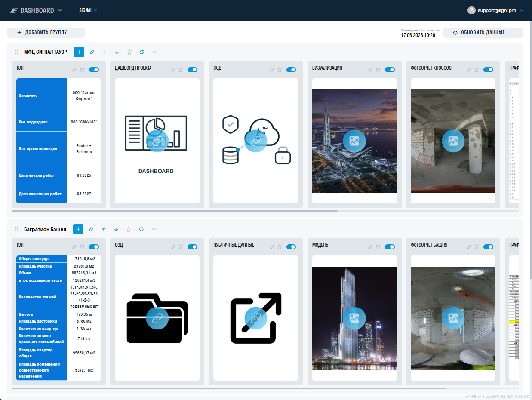Image resolution: width=532 pixels, height=400 pixels.
Task: Add widget to МФЦ Сигнал Тауэр group
Action: (79, 52)
